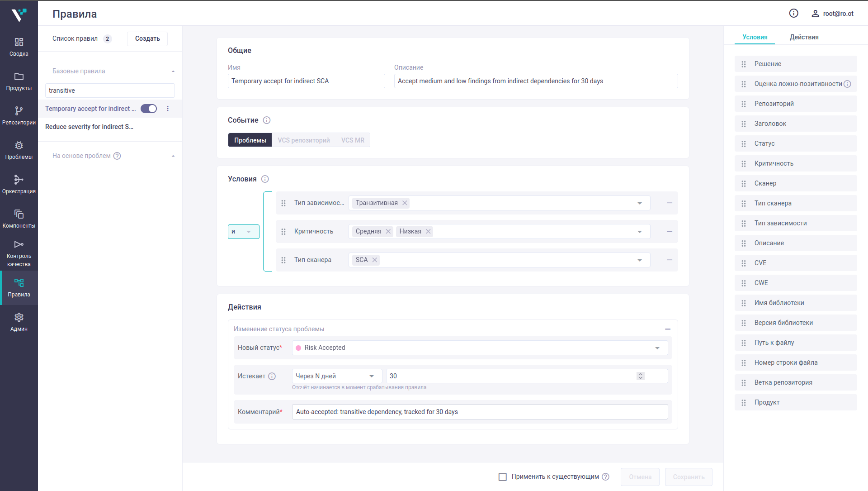Pick Решение condition from palette
This screenshot has width=868, height=491.
coord(796,64)
